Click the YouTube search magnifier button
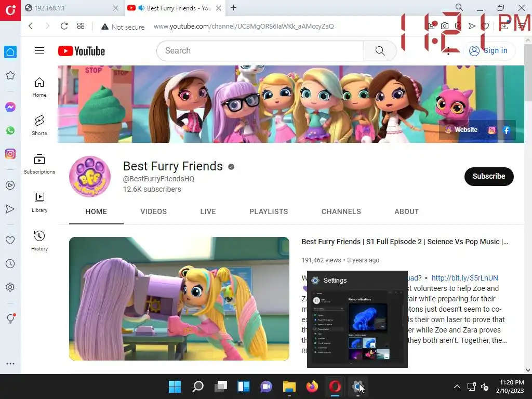 pos(380,51)
